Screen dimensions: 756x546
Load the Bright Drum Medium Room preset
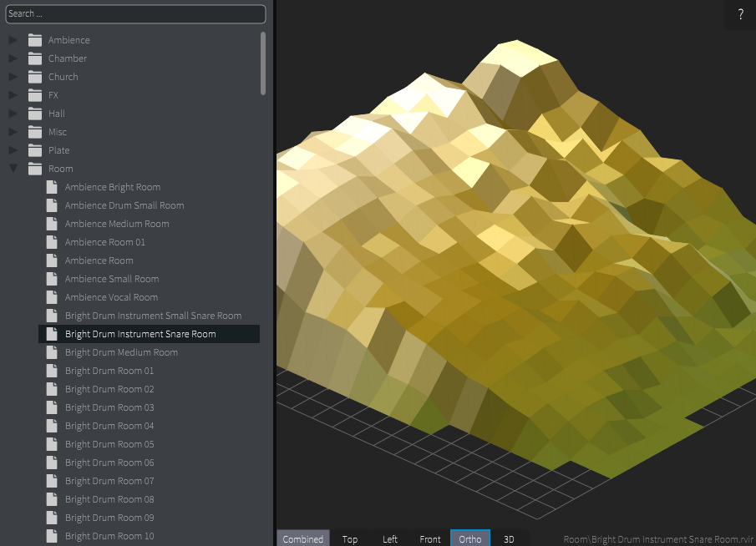click(x=121, y=352)
